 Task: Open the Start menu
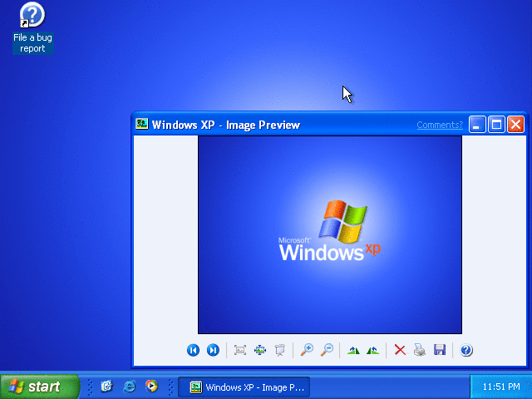click(39, 387)
